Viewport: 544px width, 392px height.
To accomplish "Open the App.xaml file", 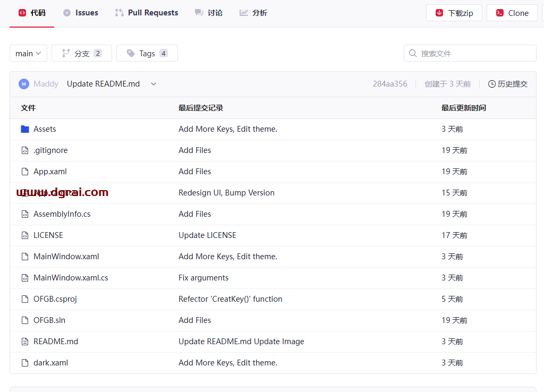I will (50, 172).
